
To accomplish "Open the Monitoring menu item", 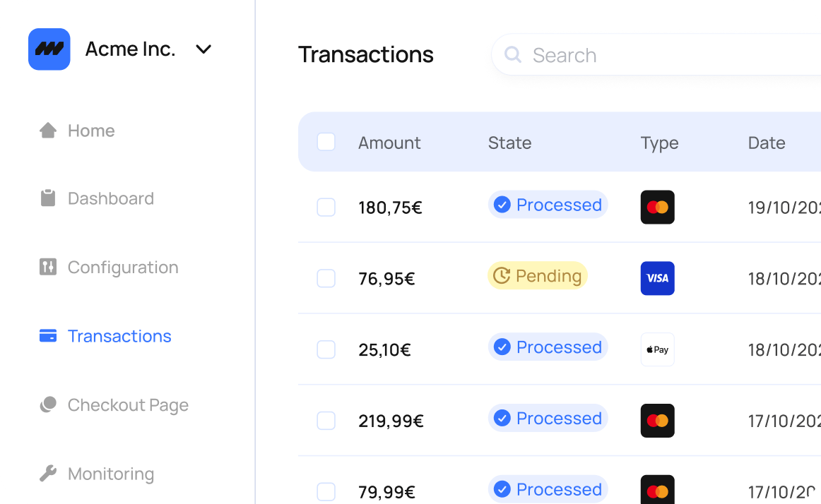I will pyautogui.click(x=97, y=474).
